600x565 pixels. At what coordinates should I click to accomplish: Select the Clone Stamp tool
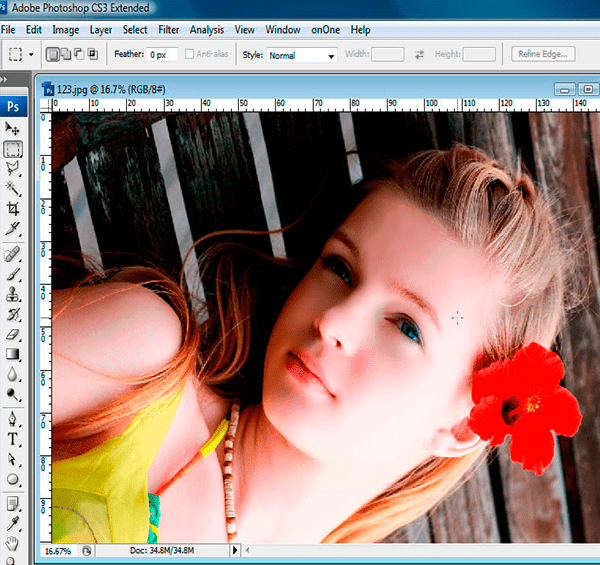(x=12, y=295)
